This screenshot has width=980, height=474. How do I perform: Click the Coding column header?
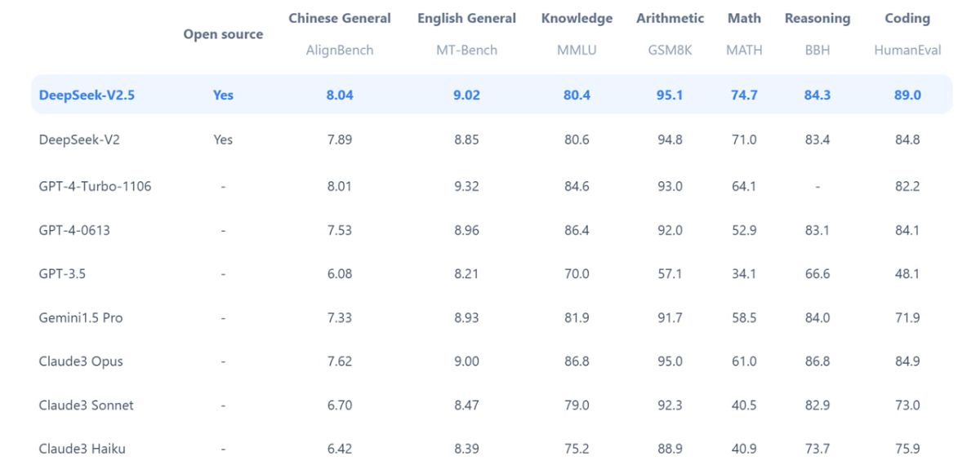coord(907,18)
